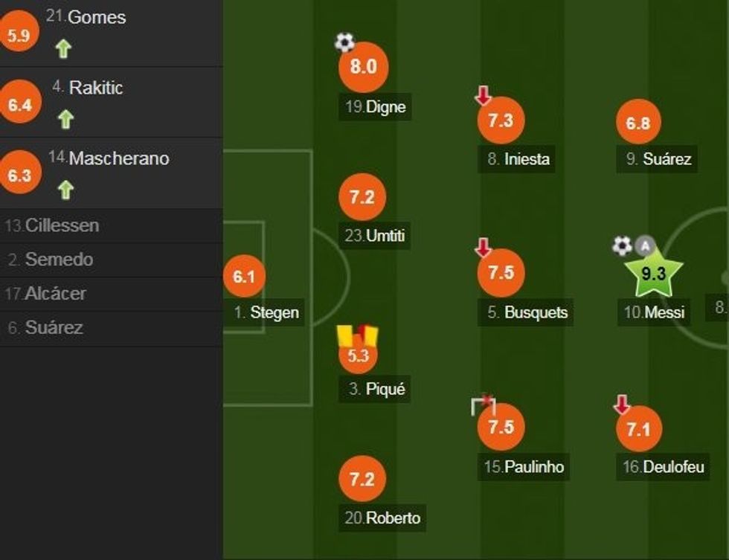Click the red arrow beside Busquets' rating
The width and height of the screenshot is (729, 560).
pyautogui.click(x=484, y=248)
